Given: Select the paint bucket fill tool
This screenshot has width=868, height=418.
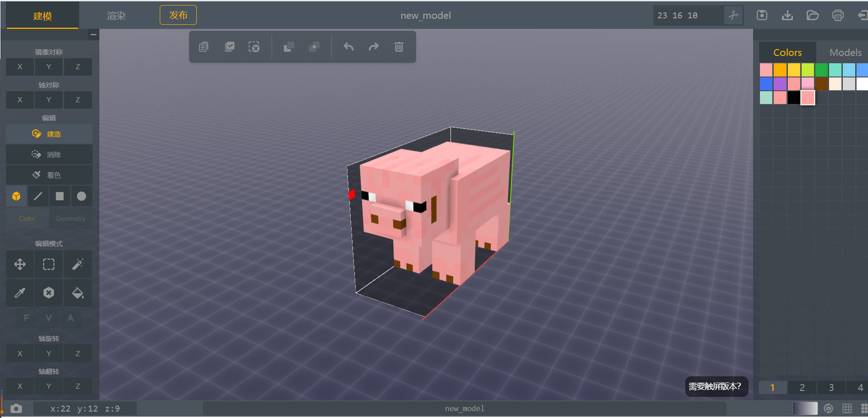Looking at the screenshot, I should pos(78,292).
